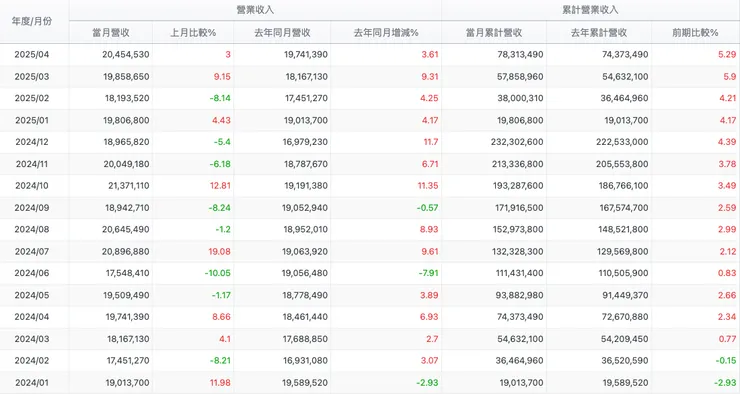
Task: Click last-year revenue 18,167,130 in 2025/03 row
Action: point(306,76)
